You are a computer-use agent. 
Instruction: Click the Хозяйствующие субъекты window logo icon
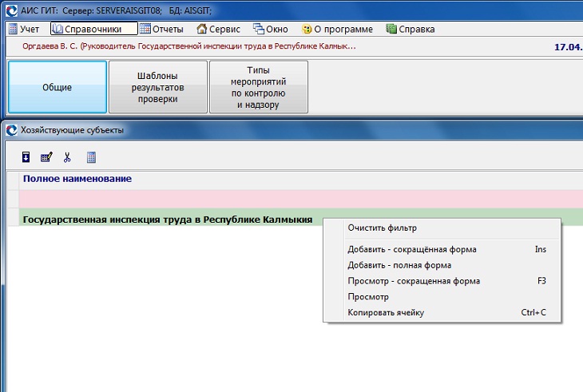[x=11, y=130]
